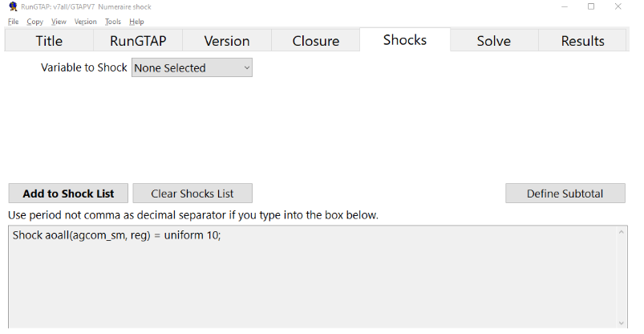Select the Closure tab
This screenshot has height=334, width=644.
pos(316,41)
